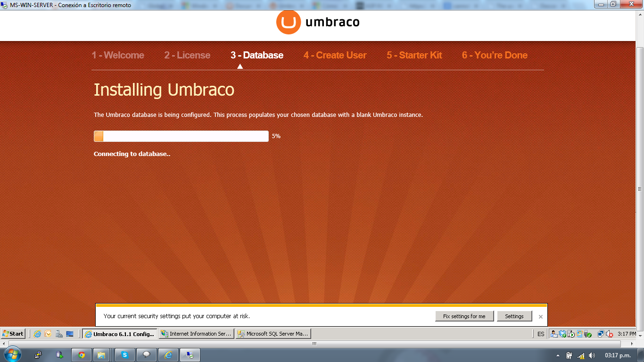Click the Remote Desktop title bar icon
This screenshot has width=644, height=362.
(x=5, y=5)
